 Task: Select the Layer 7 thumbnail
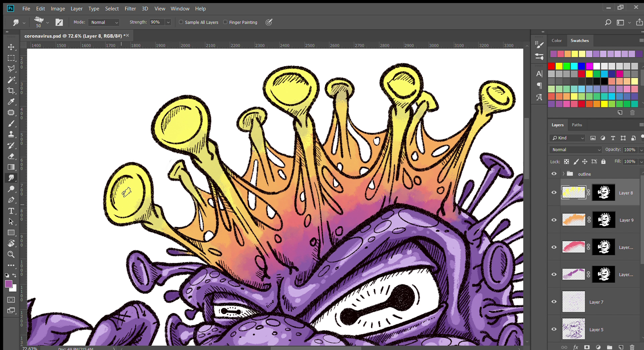(573, 302)
